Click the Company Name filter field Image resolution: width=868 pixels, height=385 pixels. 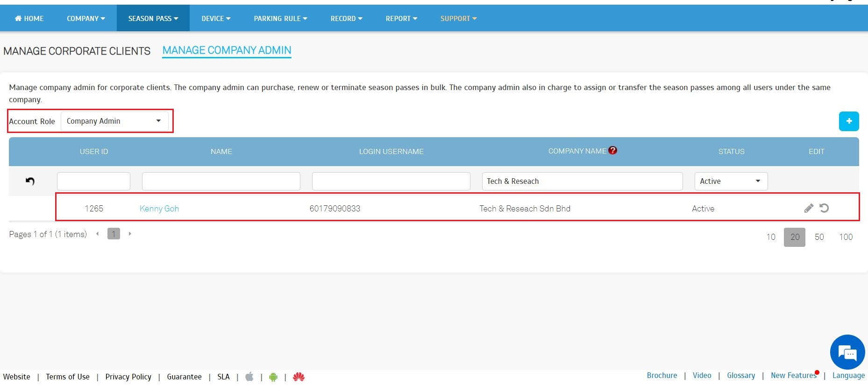(582, 181)
